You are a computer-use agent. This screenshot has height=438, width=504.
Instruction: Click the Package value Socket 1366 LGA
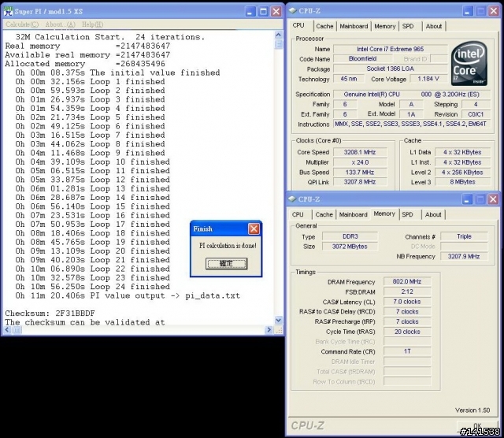[x=391, y=69]
